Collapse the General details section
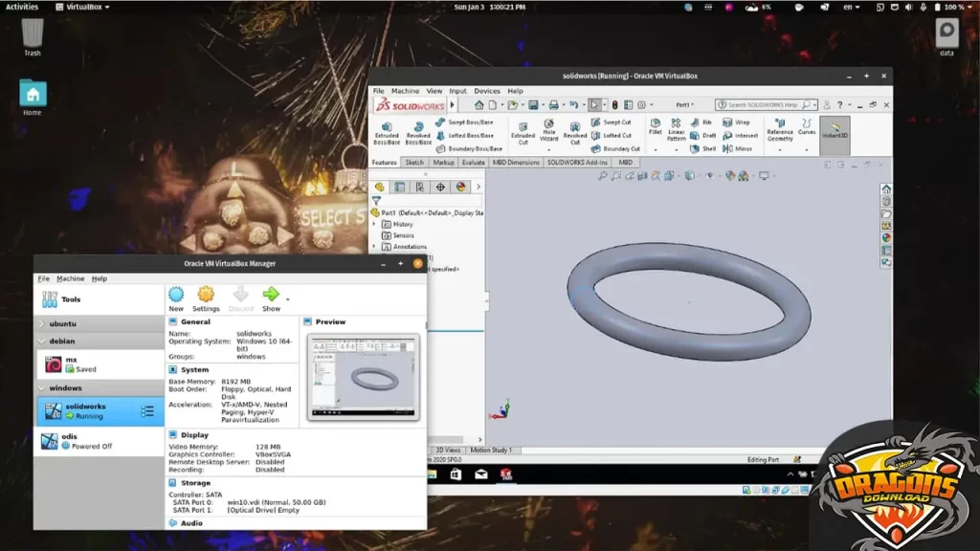The height and width of the screenshot is (551, 980). 195,322
